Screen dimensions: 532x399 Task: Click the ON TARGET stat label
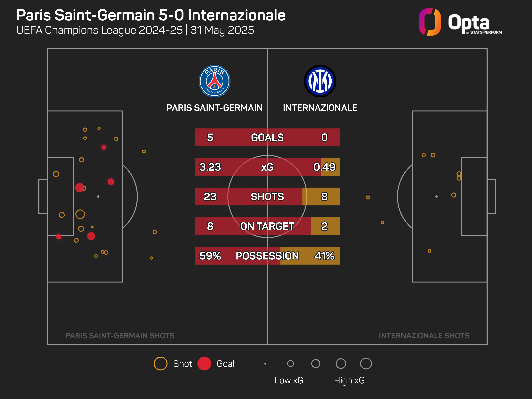point(267,226)
